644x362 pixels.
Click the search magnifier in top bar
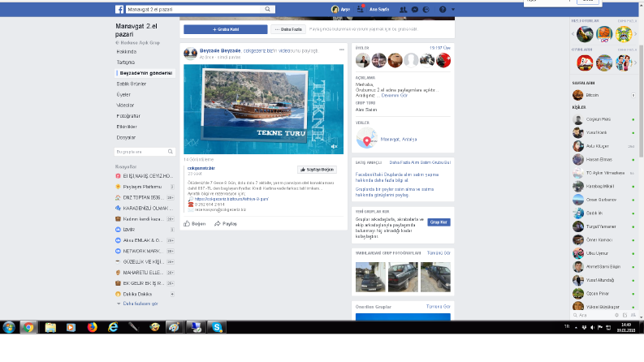tap(267, 9)
